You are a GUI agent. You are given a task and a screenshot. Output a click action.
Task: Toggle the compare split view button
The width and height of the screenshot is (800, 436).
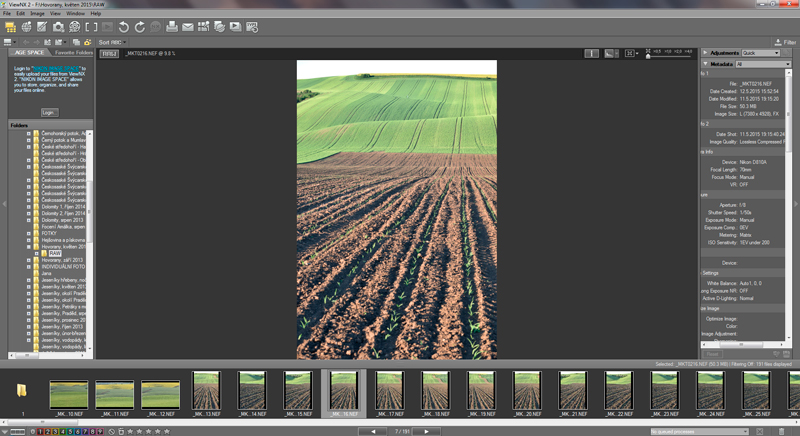click(x=591, y=53)
